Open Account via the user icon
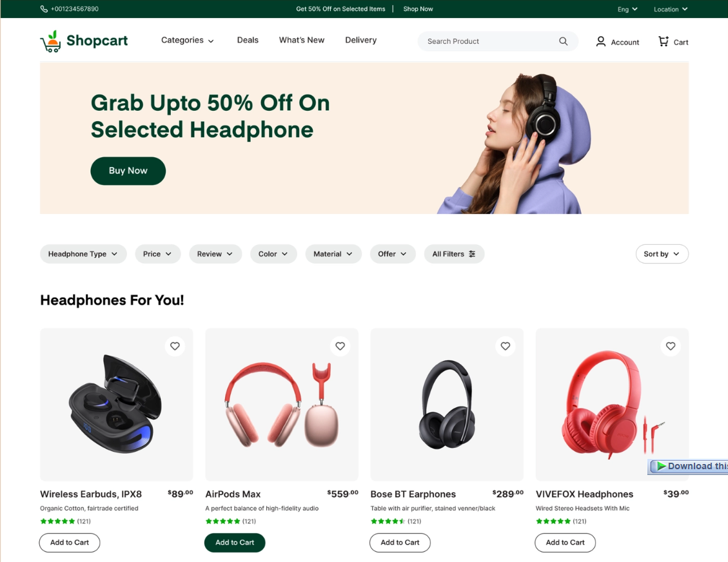 (x=600, y=42)
